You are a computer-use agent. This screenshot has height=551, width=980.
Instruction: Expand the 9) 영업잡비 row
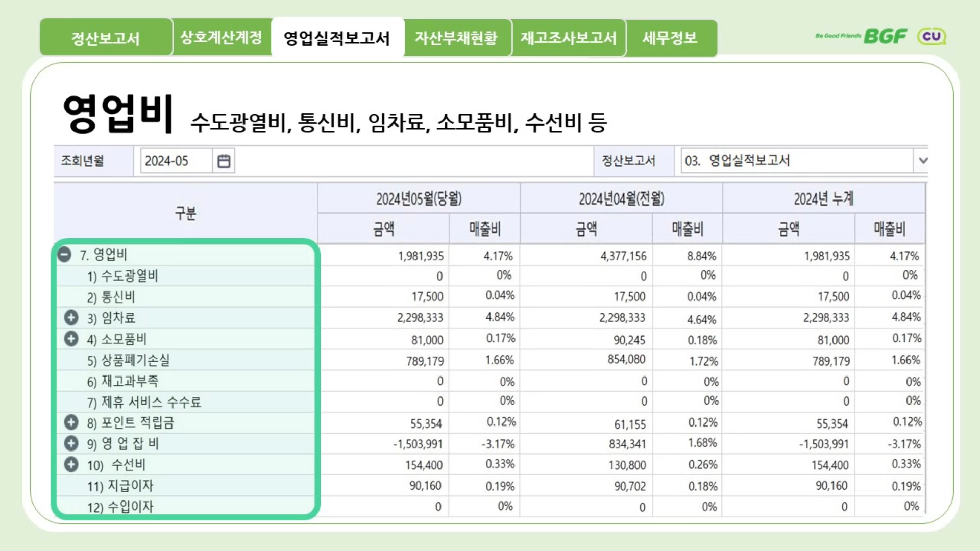click(x=71, y=443)
